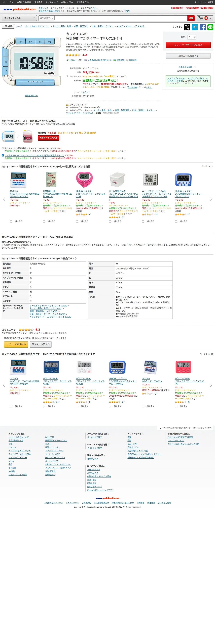The image size is (215, 644).
Task: Share product via LINE icon
Action: 210,27
